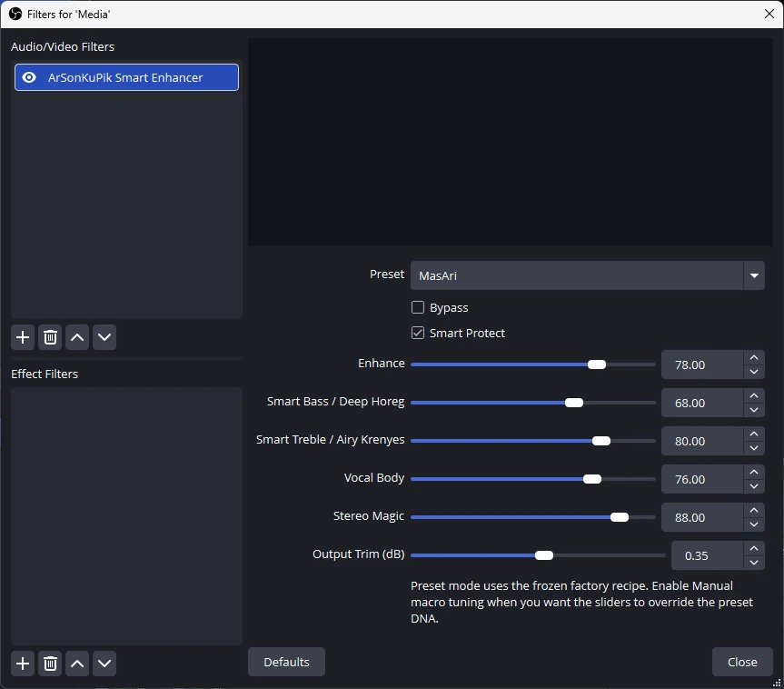Click the Output Trim value field 0.35
This screenshot has width=784, height=689.
coord(707,555)
